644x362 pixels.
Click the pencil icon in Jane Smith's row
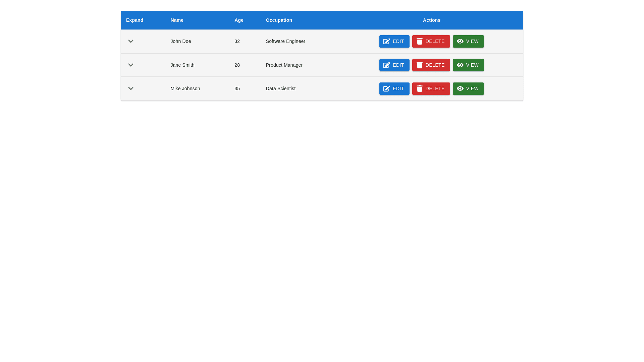coord(386,65)
